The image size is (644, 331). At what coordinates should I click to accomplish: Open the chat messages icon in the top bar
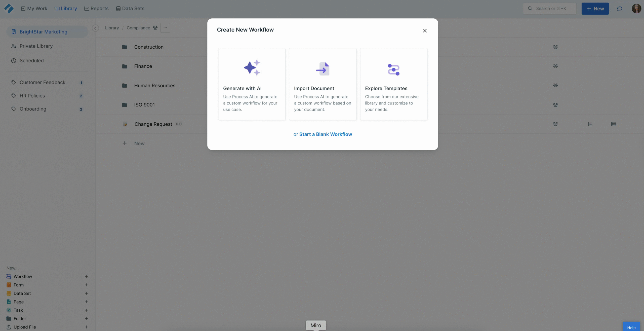[619, 8]
